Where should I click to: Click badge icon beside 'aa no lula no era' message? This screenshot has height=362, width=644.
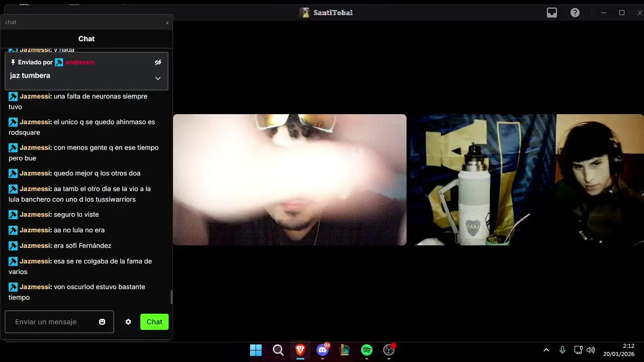pyautogui.click(x=13, y=230)
